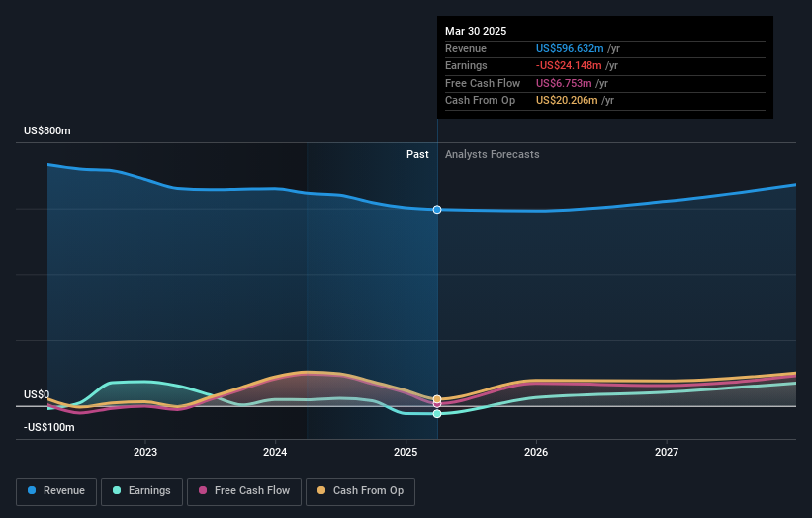Viewport: 812px width, 518px height.
Task: Click the Revenue row label in tooltip
Action: (x=466, y=48)
